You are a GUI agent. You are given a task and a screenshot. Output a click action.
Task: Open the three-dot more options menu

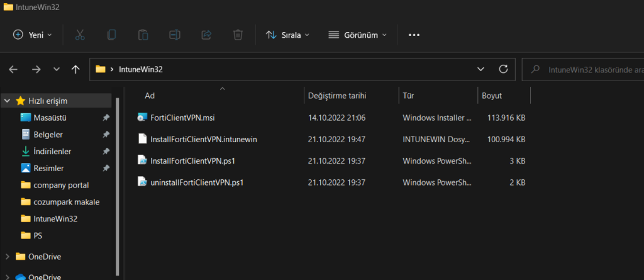[414, 35]
